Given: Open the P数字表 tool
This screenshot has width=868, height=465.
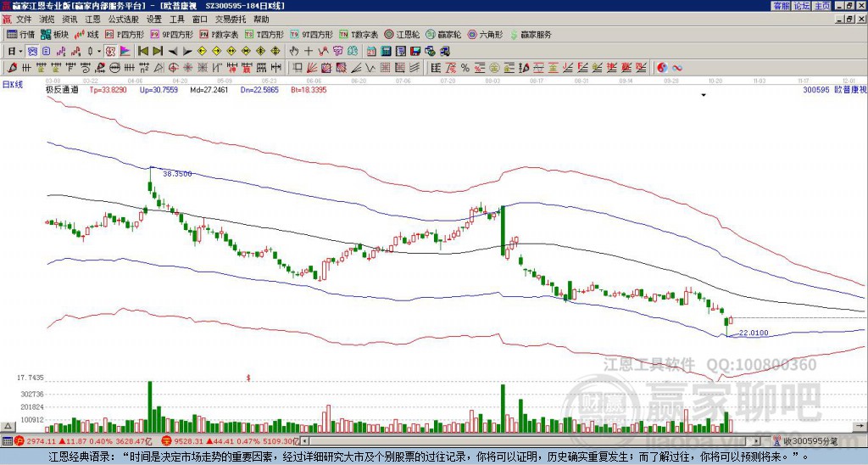Looking at the screenshot, I should click(x=219, y=34).
